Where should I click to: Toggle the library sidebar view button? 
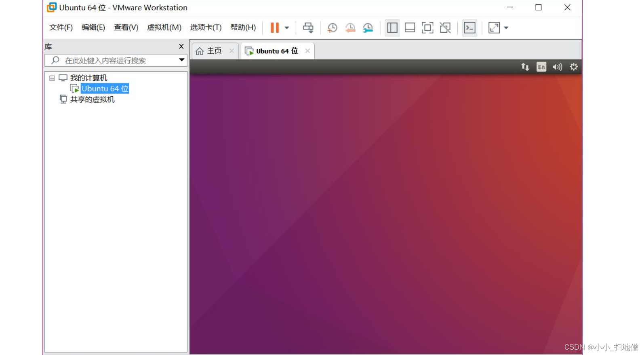click(x=392, y=27)
